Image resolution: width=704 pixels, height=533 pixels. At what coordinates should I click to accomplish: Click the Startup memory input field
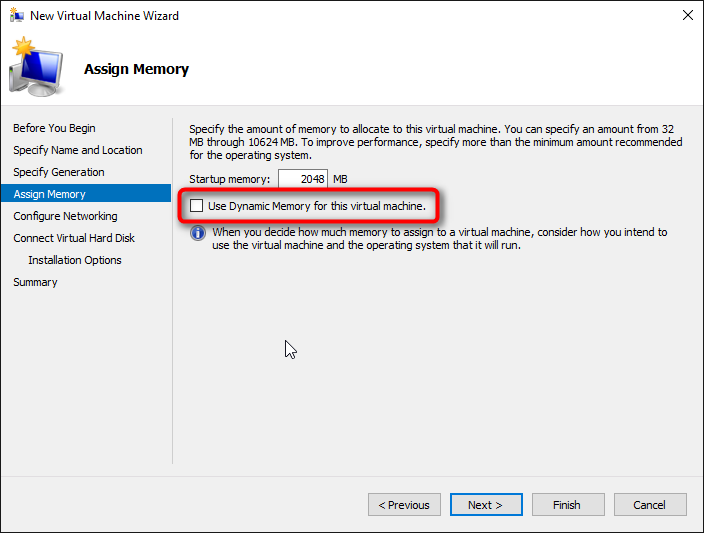pyautogui.click(x=303, y=179)
